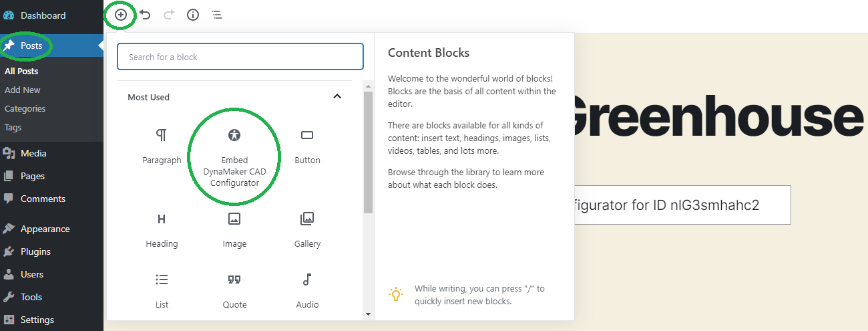Open Pages in admin sidebar
The width and height of the screenshot is (868, 331).
coord(51,176)
